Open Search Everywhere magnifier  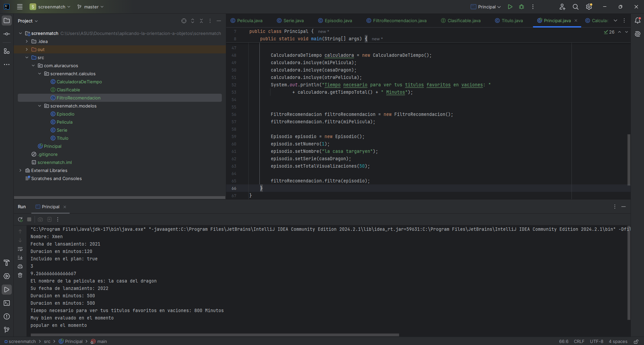[576, 7]
